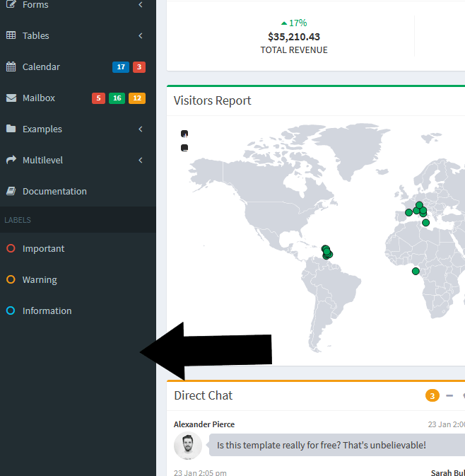
Task: Click the $35,210.43 total revenue value
Action: tap(294, 37)
